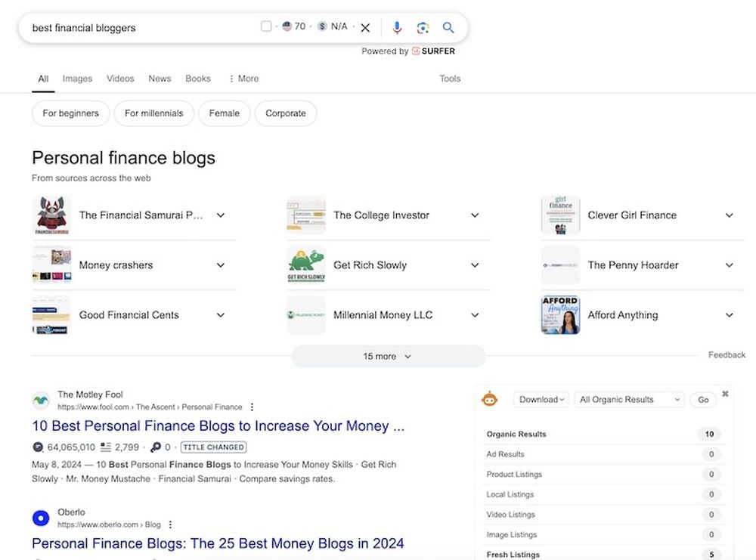The height and width of the screenshot is (560, 756).
Task: Click The College Investor thumbnail
Action: coord(306,215)
